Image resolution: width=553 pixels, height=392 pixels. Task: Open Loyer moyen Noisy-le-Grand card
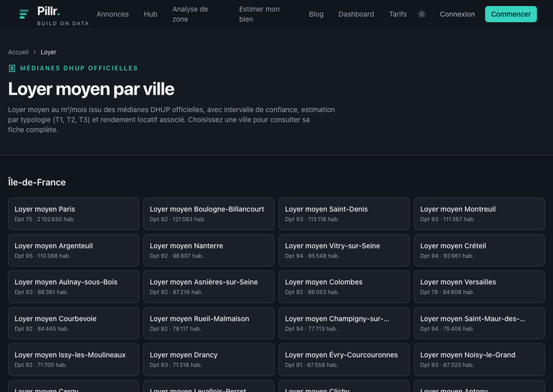(x=479, y=360)
